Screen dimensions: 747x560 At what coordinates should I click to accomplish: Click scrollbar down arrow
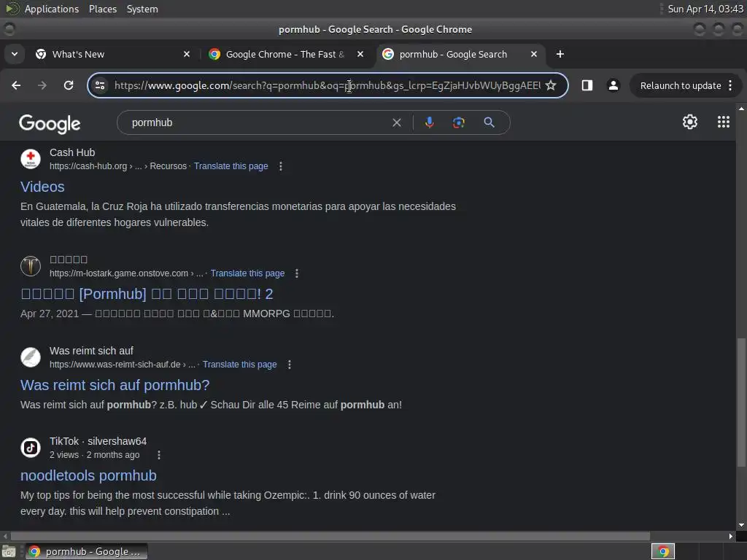pos(741,524)
